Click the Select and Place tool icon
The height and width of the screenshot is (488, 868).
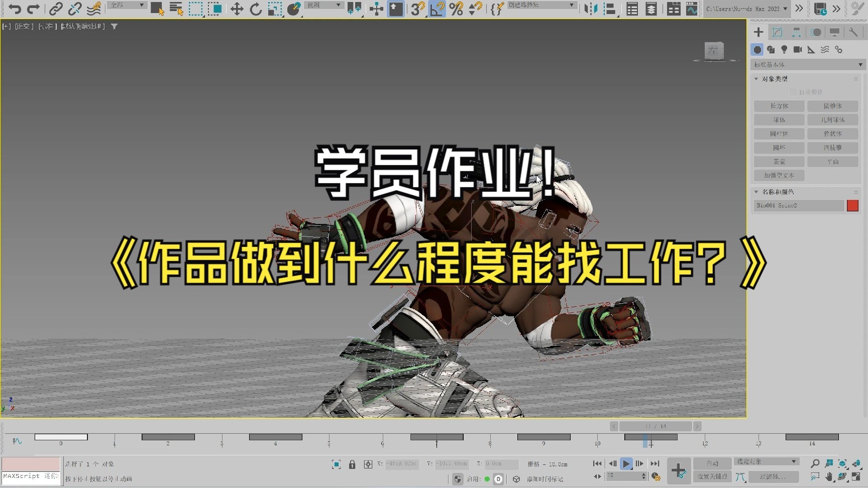[294, 9]
